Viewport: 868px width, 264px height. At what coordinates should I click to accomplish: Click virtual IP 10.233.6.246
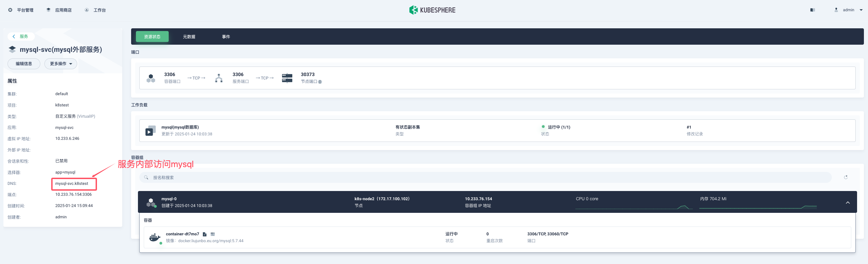67,138
